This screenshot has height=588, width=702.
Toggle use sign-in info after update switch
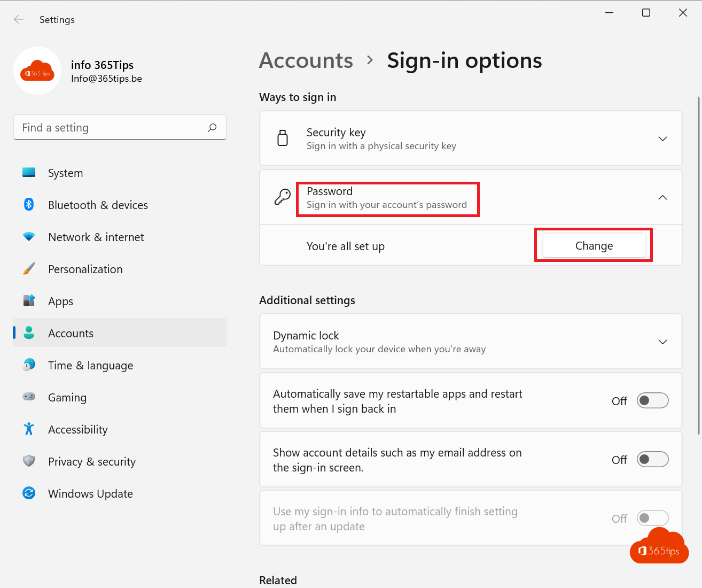coord(652,518)
